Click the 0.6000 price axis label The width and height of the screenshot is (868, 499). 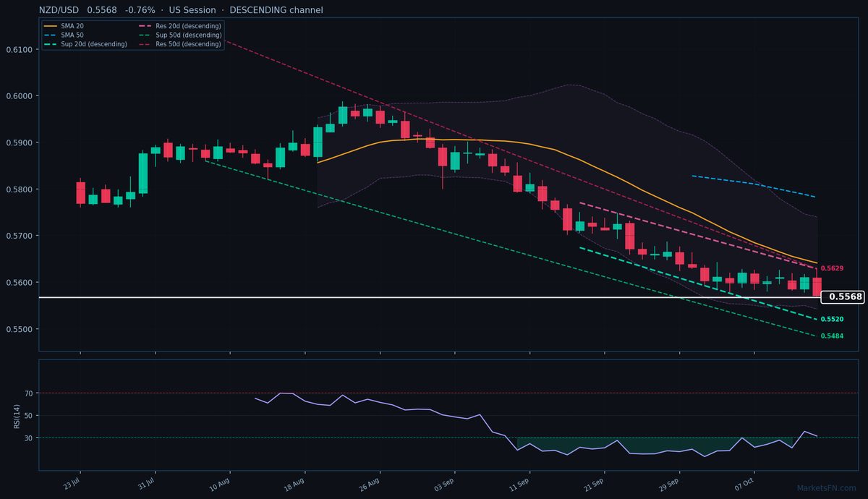pos(20,96)
